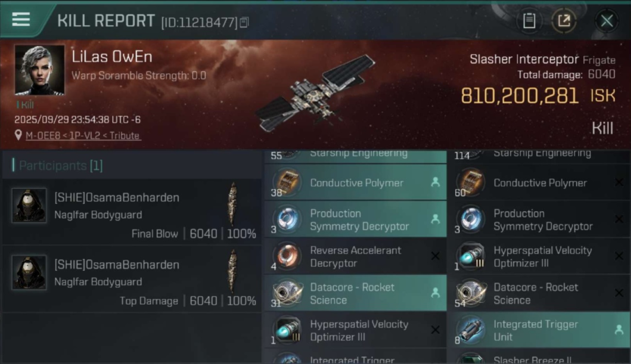Viewport: 631px width, 364px height.
Task: Click the Conductive Polymer item icon, quantity 38
Action: point(287,182)
